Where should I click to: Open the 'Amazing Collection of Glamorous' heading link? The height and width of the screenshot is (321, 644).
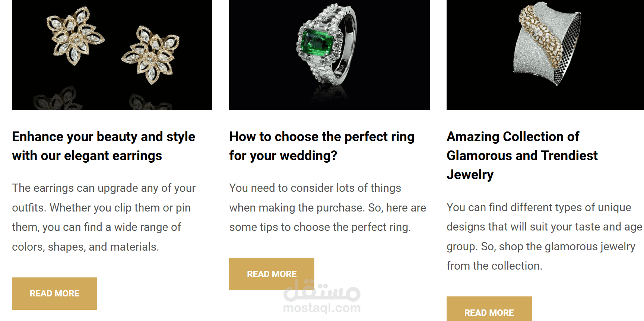(522, 155)
